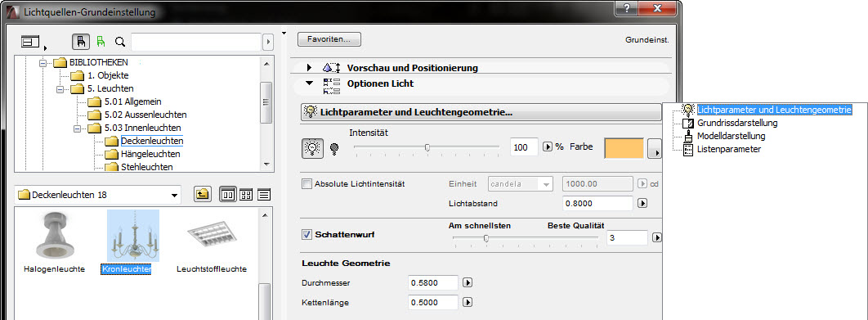Open the Einheit candela dropdown
868x320 pixels.
521,183
